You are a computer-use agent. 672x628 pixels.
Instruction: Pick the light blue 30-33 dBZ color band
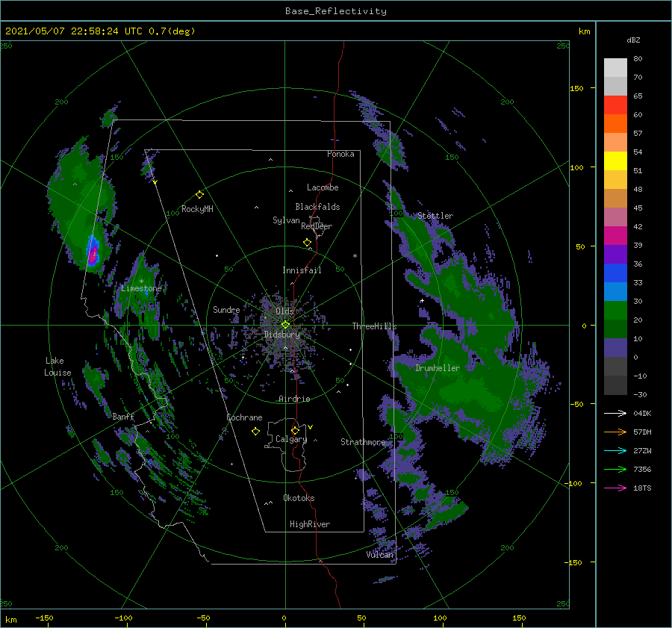click(x=615, y=292)
